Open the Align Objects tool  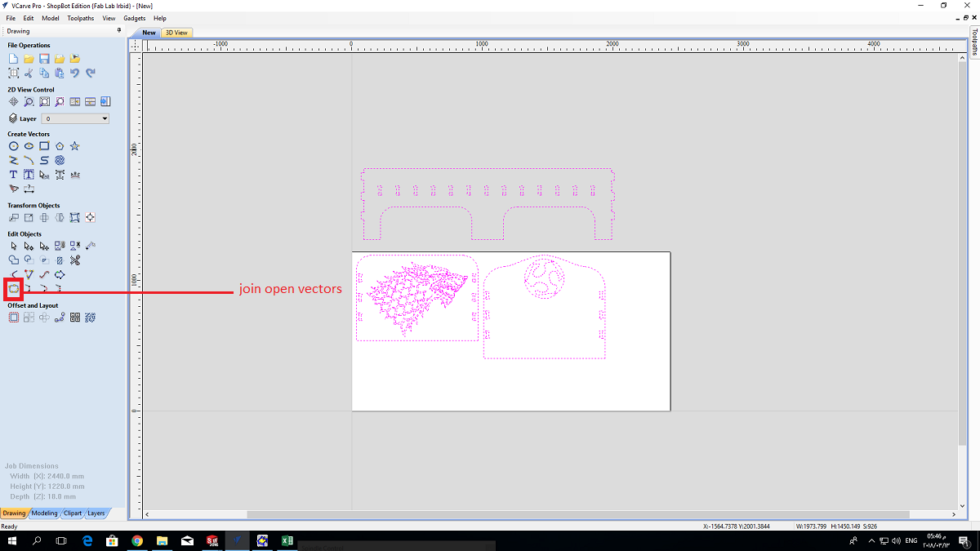(x=91, y=218)
